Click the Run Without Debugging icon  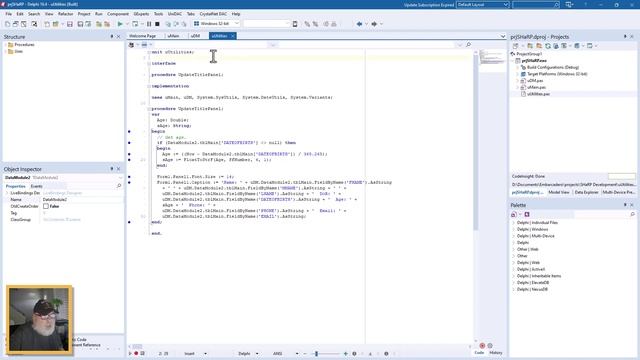point(135,24)
